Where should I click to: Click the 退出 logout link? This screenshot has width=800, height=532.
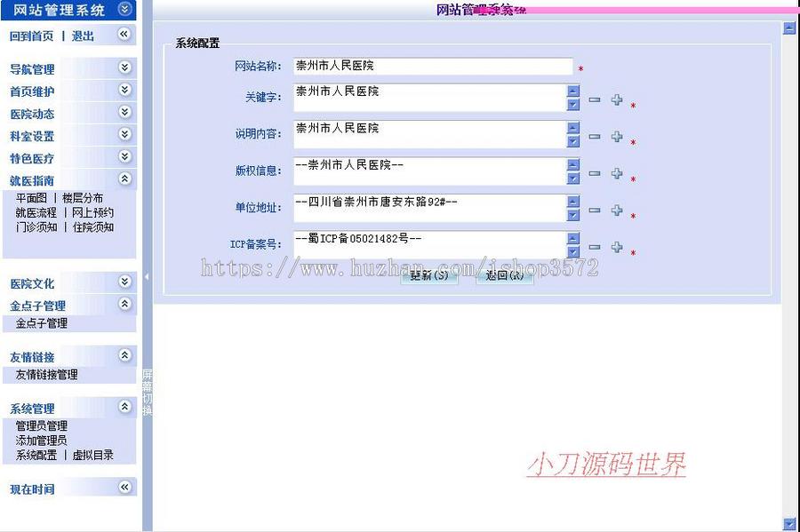pos(80,36)
